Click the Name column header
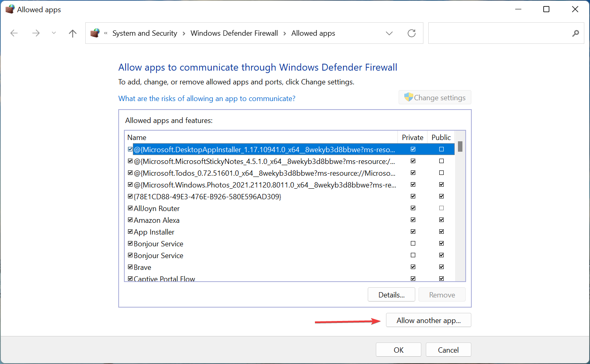Image resolution: width=590 pixels, height=364 pixels. [x=261, y=137]
